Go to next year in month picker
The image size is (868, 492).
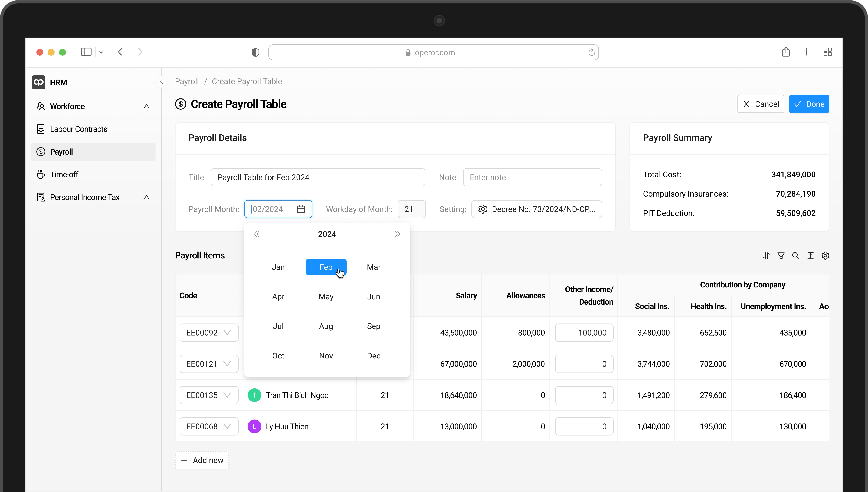[397, 234]
